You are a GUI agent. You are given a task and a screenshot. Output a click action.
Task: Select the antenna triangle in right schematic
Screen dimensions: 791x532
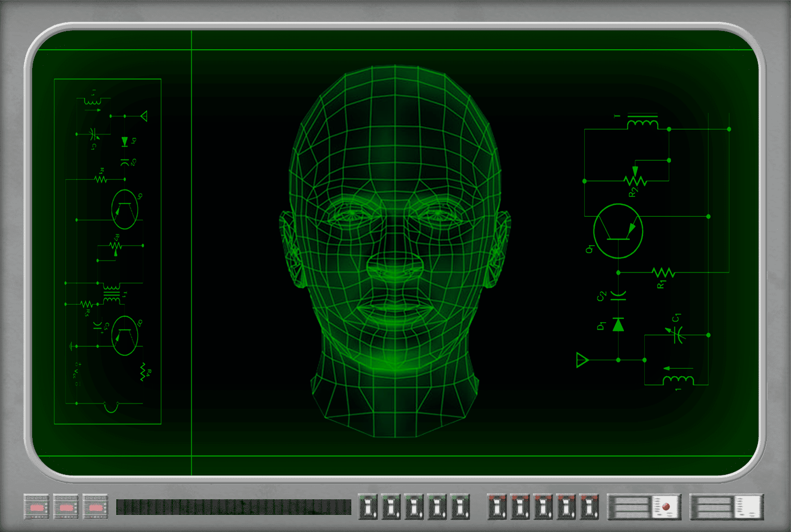[x=582, y=360]
